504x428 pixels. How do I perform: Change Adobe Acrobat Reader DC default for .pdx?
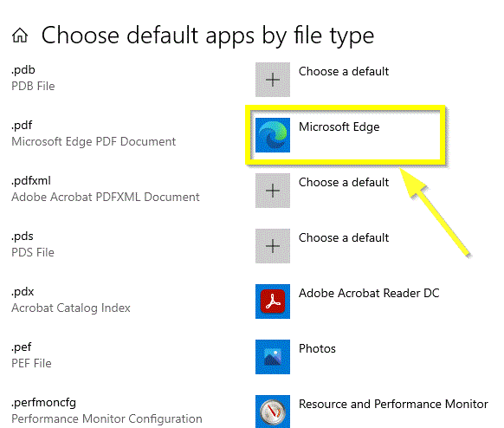coord(369,293)
